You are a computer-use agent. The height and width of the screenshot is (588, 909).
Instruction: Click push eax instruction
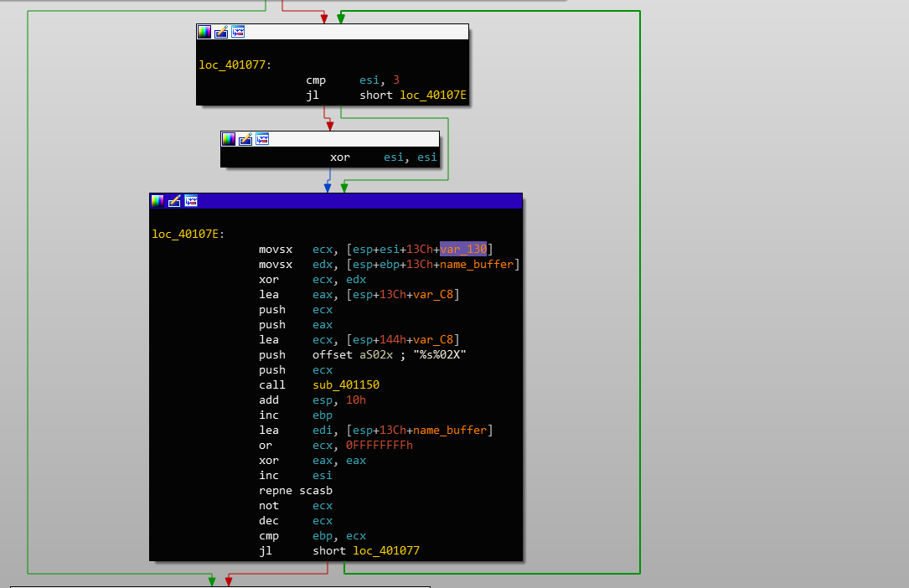tap(296, 324)
